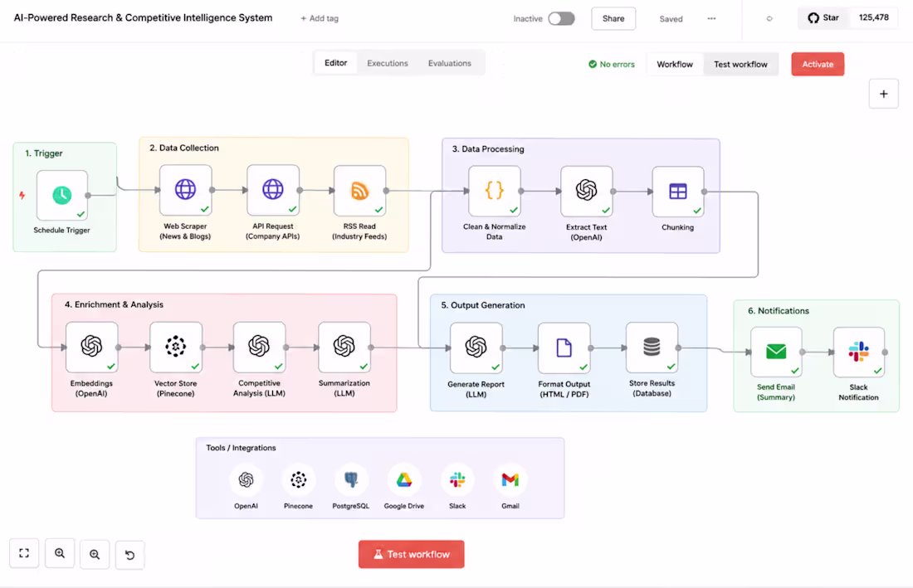Select the PostgreSQL integration icon
This screenshot has width=913, height=588.
point(351,480)
